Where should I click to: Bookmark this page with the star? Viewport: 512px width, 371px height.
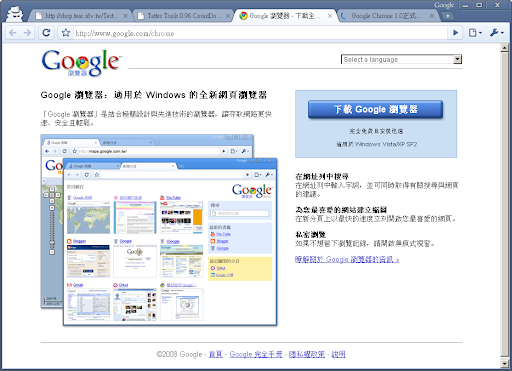coord(66,33)
